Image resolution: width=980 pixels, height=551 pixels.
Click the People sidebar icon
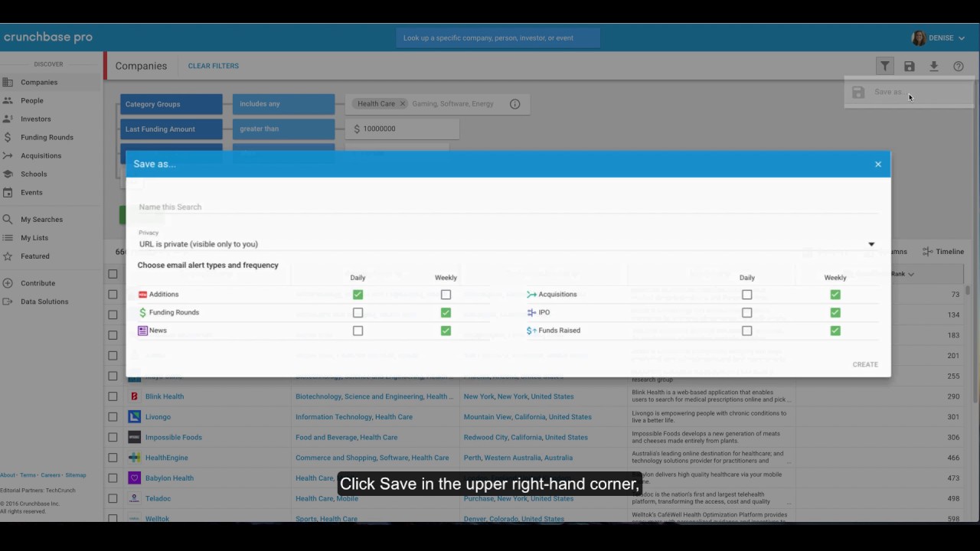pyautogui.click(x=8, y=100)
